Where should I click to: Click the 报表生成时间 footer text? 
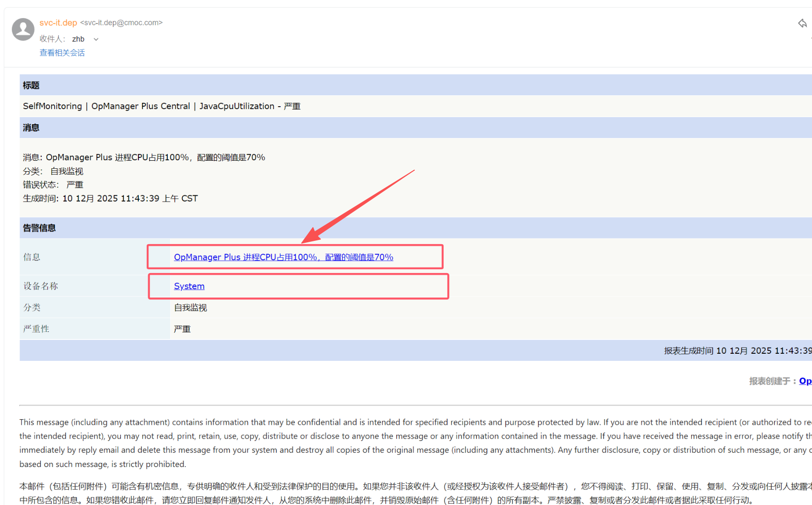coord(737,350)
